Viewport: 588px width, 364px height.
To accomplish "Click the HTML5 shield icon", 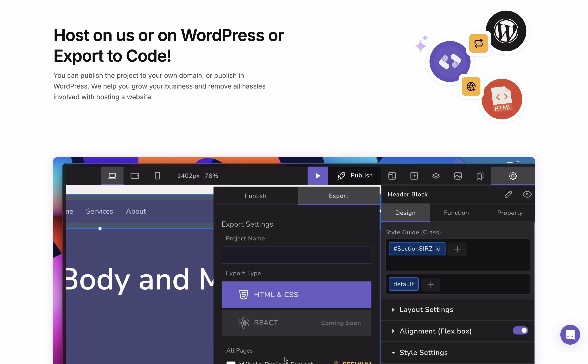I will tap(244, 295).
